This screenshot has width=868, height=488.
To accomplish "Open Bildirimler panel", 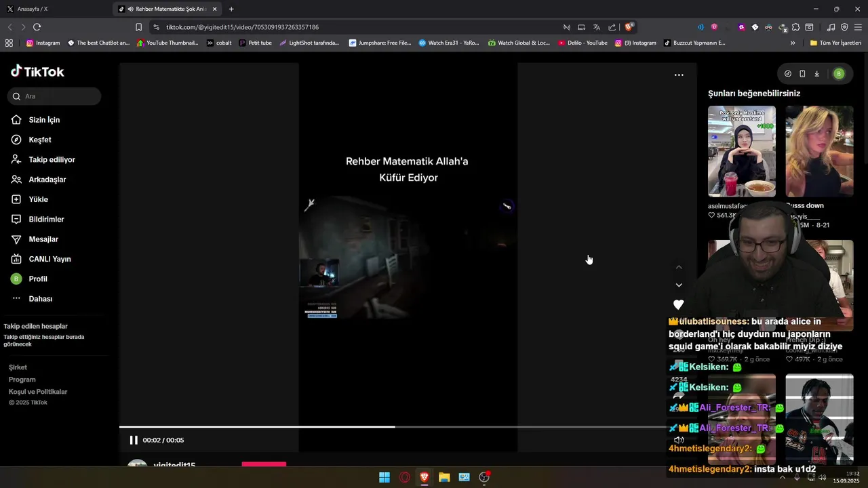I will tap(37, 220).
